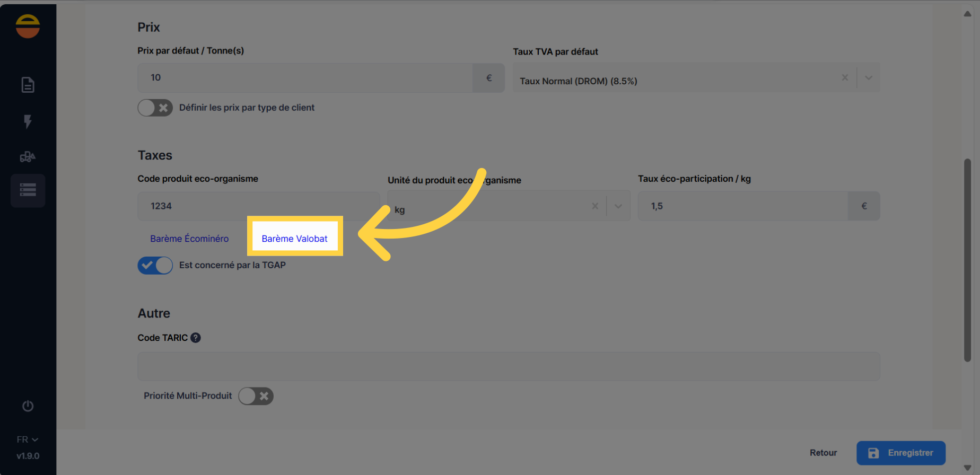
Task: Select the list/stack sidebar icon
Action: pos(28,190)
